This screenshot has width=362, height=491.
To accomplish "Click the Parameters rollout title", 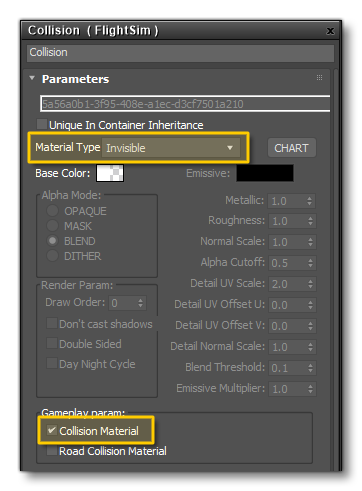I will (75, 79).
